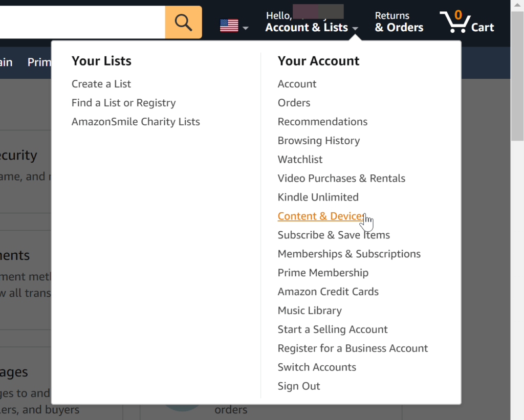The width and height of the screenshot is (524, 420).
Task: Choose Switch Accounts
Action: (317, 367)
